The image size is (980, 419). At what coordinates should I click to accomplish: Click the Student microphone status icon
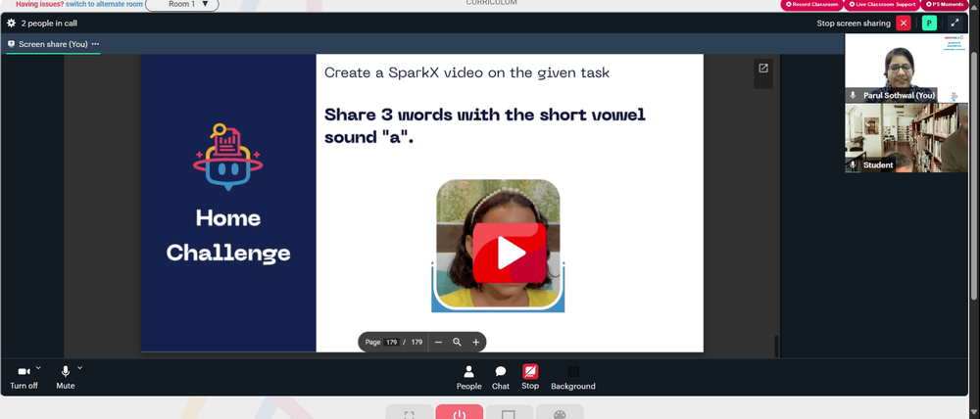(854, 164)
